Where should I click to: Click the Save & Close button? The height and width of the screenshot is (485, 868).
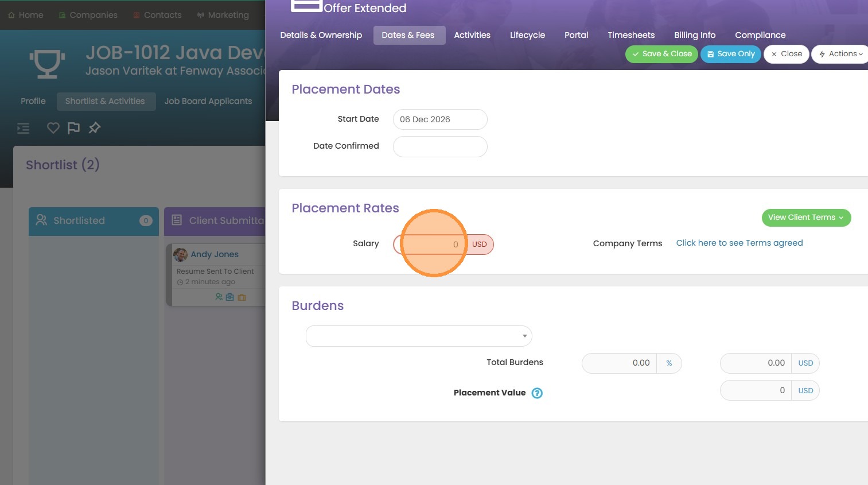(661, 54)
